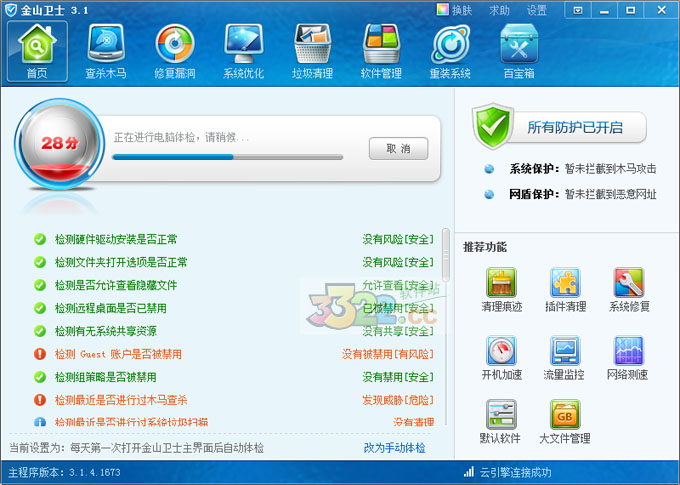Click the checkup progress bar

228,157
